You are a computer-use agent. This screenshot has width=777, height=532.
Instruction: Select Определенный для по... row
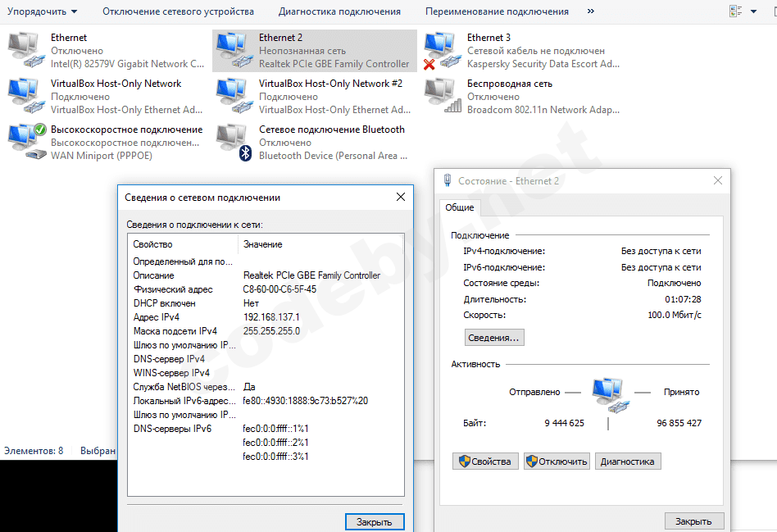(266, 261)
